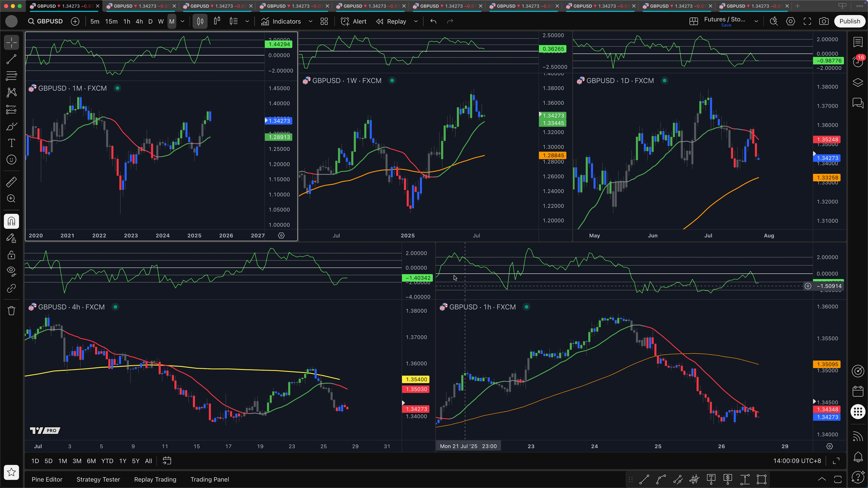The width and height of the screenshot is (868, 488).
Task: Select the 15m timeframe
Action: coord(111,21)
